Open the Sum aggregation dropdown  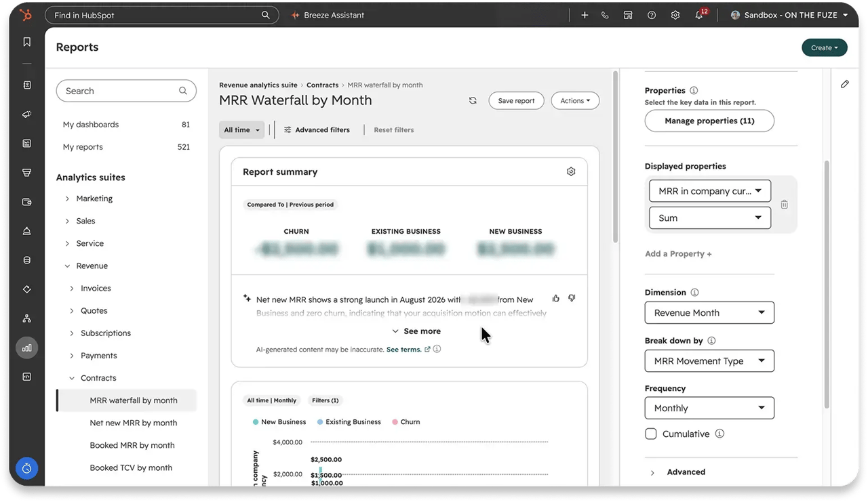[710, 218]
